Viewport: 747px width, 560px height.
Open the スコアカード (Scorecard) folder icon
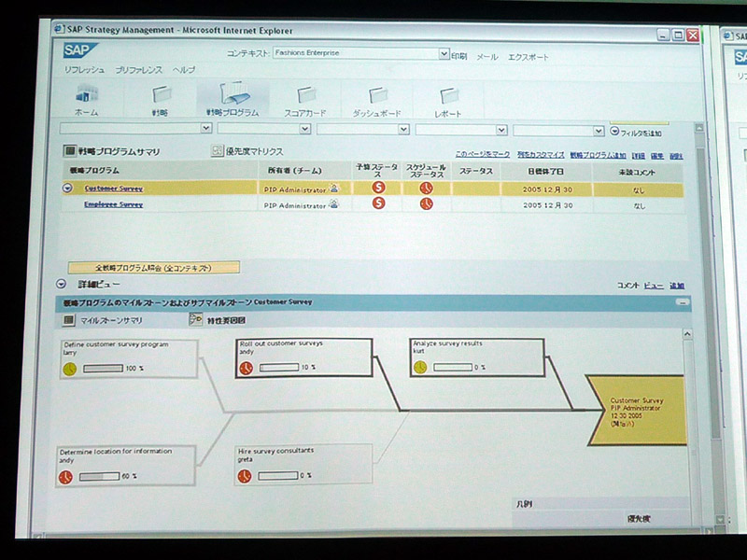point(306,95)
